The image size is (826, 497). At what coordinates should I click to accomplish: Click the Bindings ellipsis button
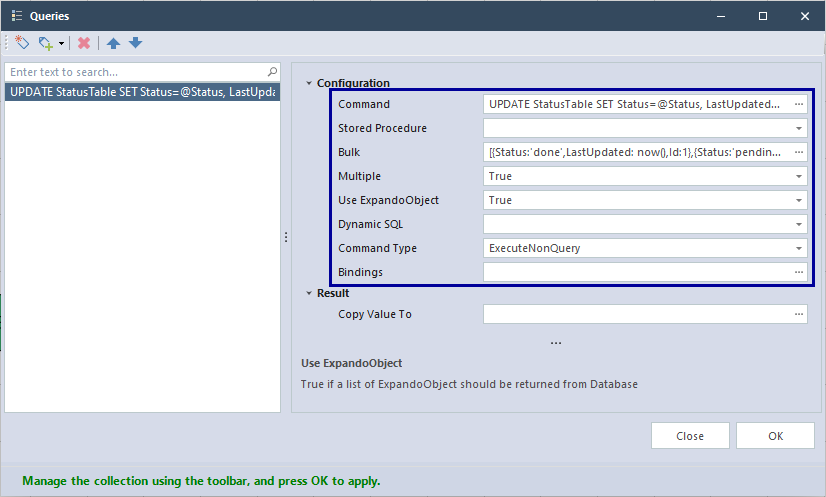[x=799, y=272]
